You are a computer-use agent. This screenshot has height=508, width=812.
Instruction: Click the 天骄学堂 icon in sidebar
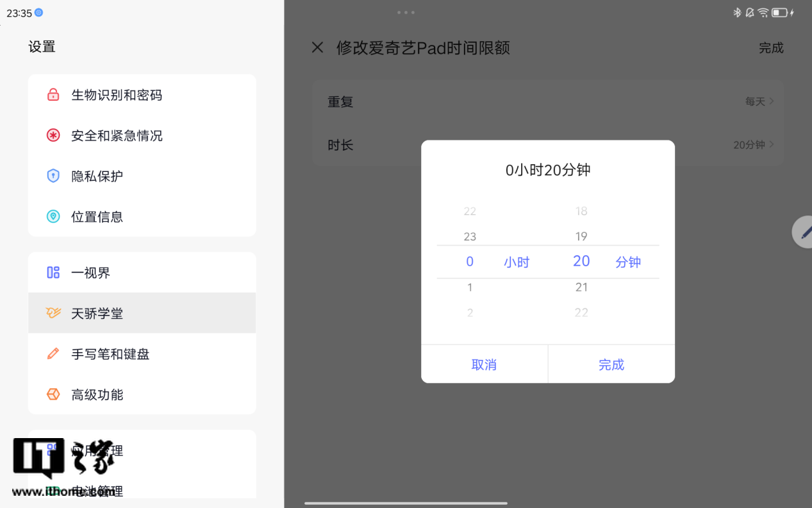pyautogui.click(x=53, y=313)
